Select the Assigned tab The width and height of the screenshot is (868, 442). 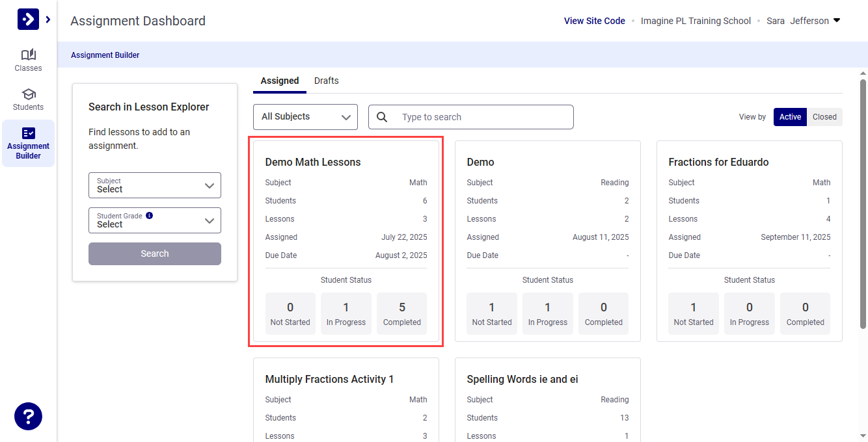pyautogui.click(x=280, y=81)
